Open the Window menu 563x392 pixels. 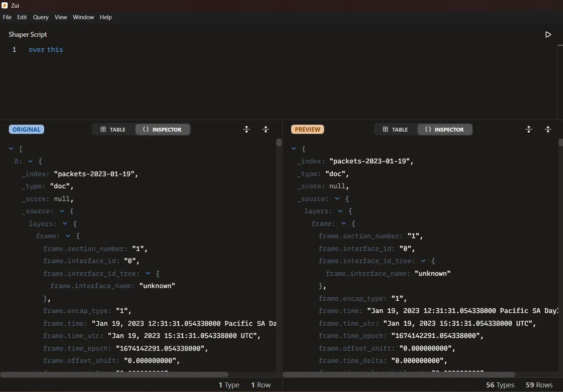pyautogui.click(x=83, y=17)
